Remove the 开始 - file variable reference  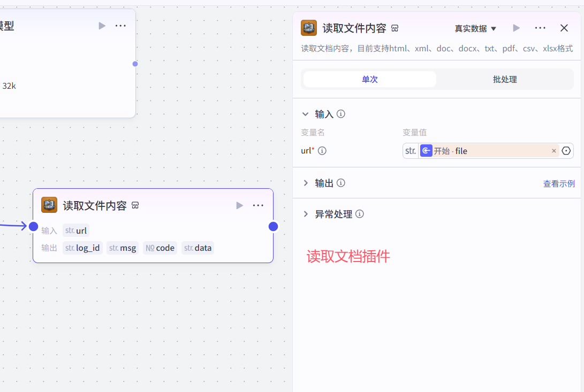point(554,151)
